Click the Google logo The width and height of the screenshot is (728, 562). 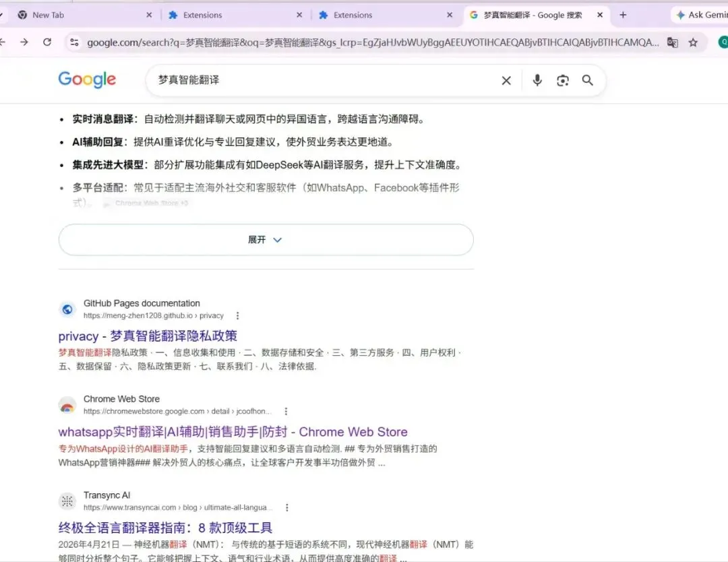pos(87,80)
